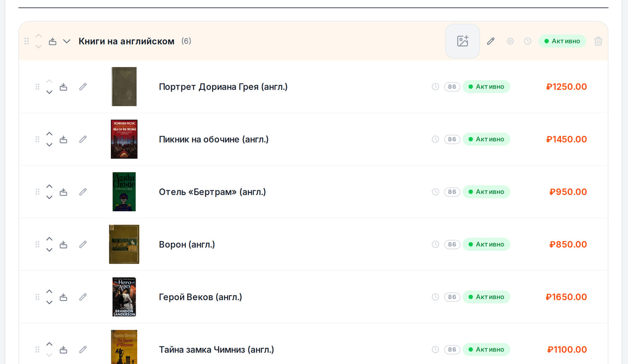Click import icon for «Ворон (англ.)»
The height and width of the screenshot is (364, 628).
click(63, 244)
